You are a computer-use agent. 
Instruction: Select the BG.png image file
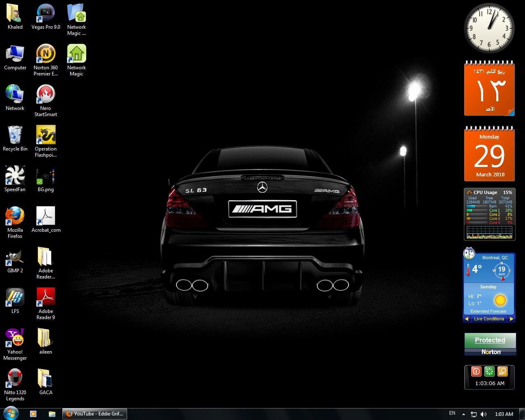point(46,179)
